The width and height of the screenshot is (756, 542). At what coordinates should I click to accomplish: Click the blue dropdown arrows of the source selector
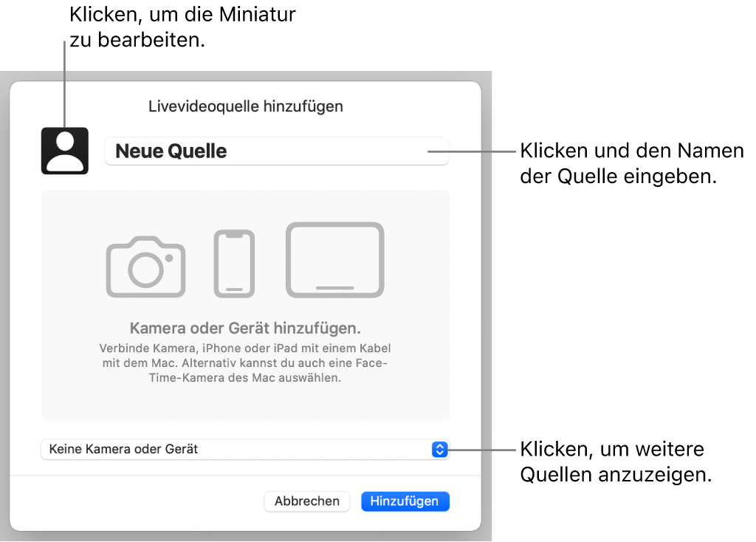click(440, 449)
